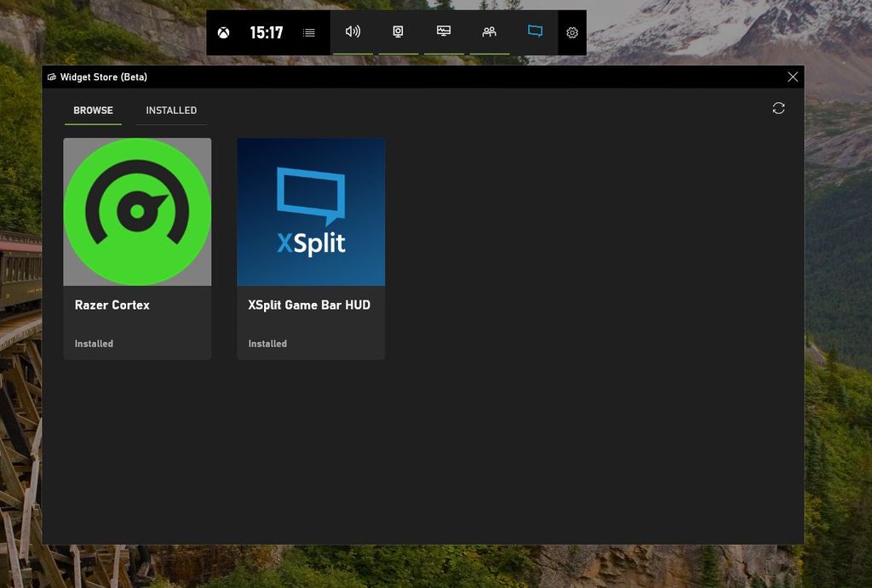
Task: Click Installed status under Razer Cortex
Action: 93,344
